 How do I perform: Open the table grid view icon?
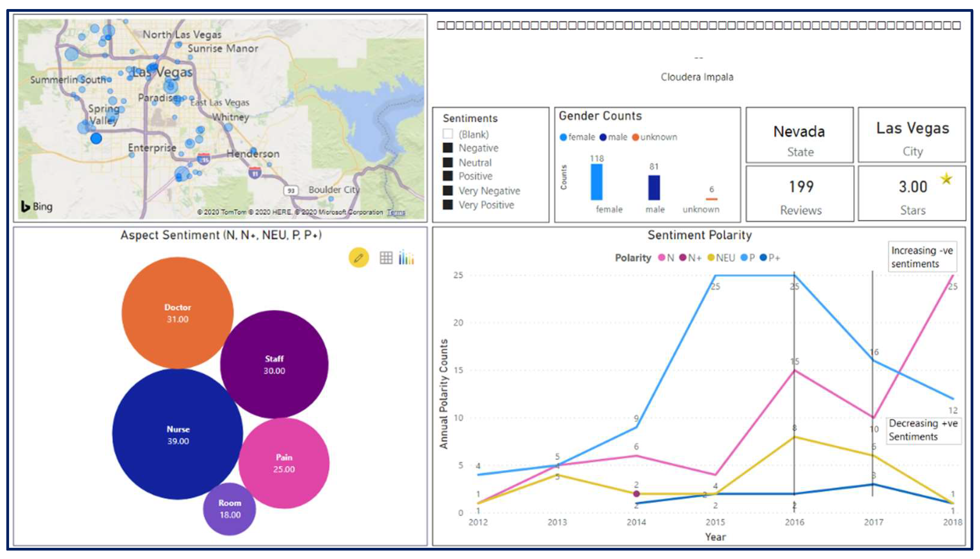coord(386,258)
